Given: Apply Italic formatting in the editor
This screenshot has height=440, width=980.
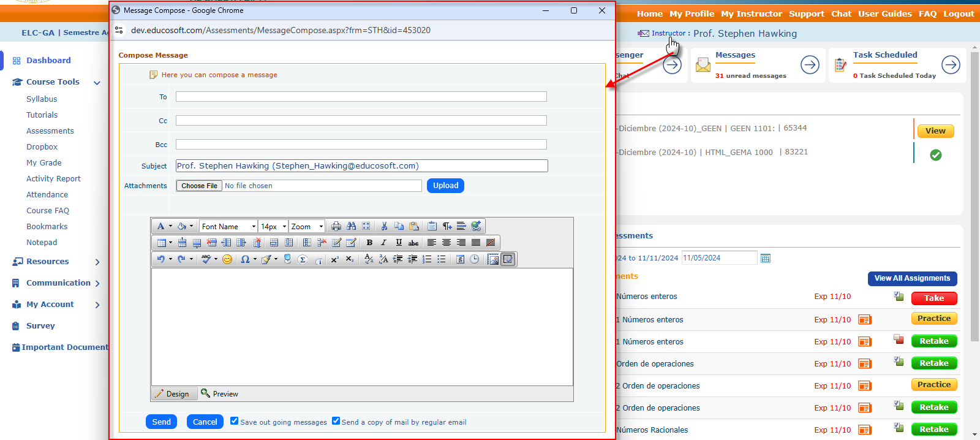Looking at the screenshot, I should [x=384, y=243].
